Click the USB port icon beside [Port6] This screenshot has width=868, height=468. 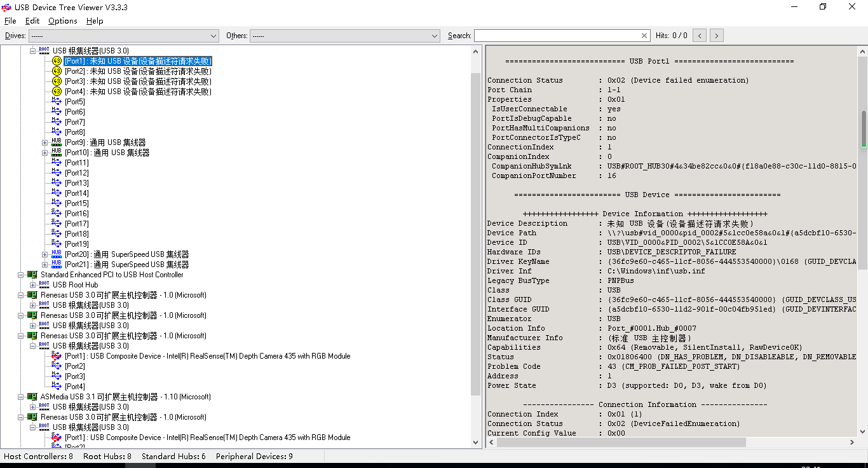click(x=57, y=112)
